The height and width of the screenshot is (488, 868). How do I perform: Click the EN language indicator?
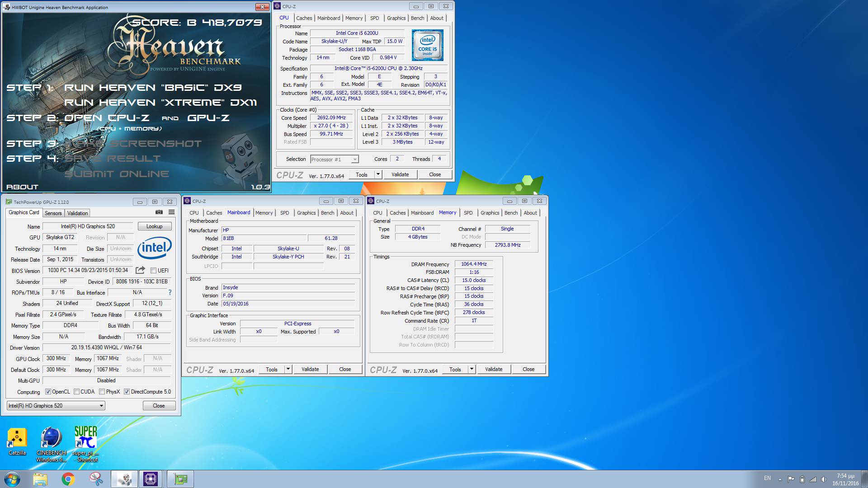click(x=767, y=478)
